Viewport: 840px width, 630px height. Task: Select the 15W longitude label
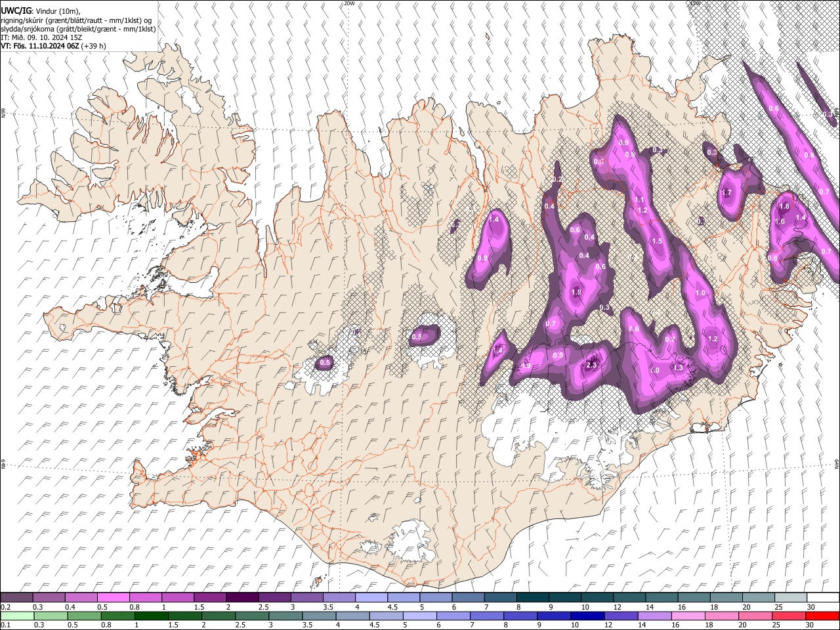pyautogui.click(x=695, y=3)
